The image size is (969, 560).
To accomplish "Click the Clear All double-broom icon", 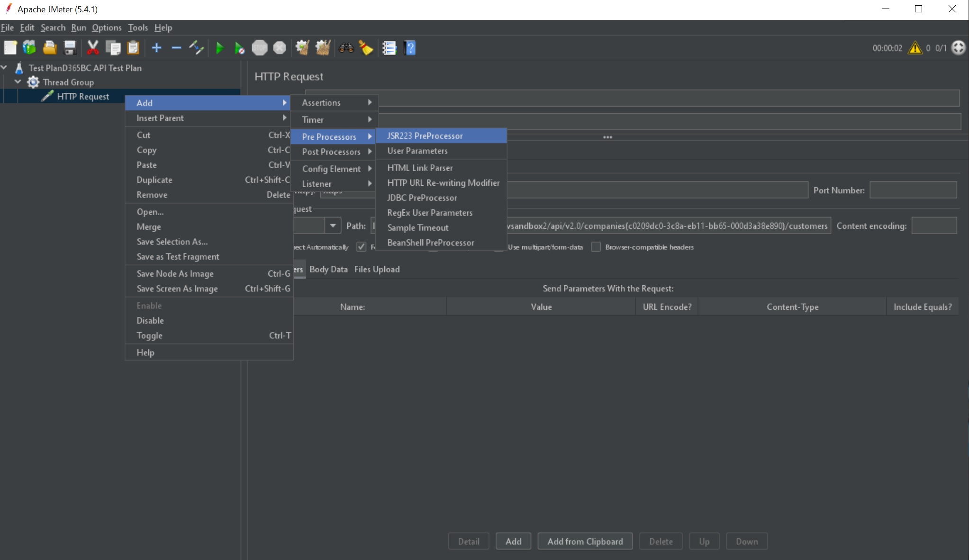I will (323, 48).
